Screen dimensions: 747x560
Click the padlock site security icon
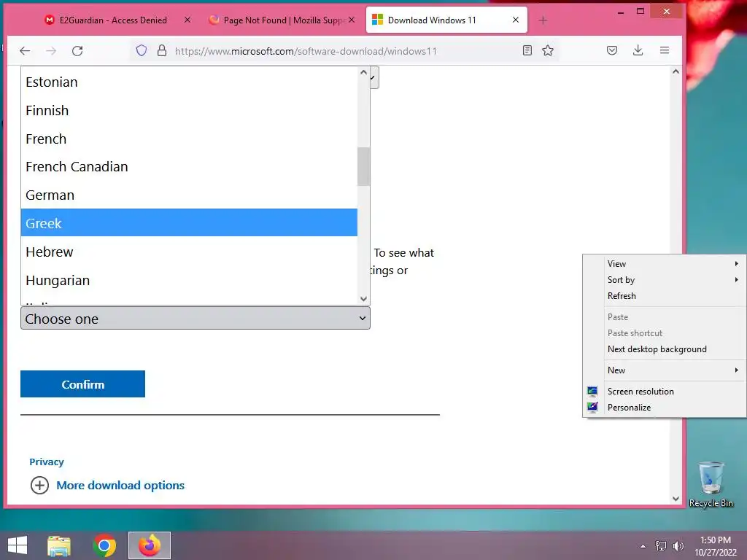162,50
